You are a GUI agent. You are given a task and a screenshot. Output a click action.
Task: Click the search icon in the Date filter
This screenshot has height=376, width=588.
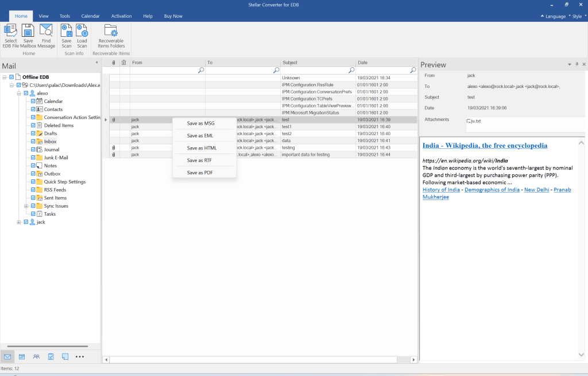pyautogui.click(x=413, y=70)
